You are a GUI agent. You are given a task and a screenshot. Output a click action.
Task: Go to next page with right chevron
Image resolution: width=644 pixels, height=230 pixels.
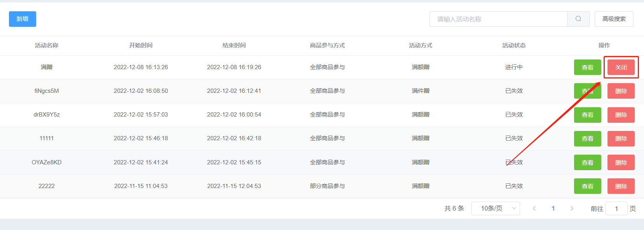572,209
